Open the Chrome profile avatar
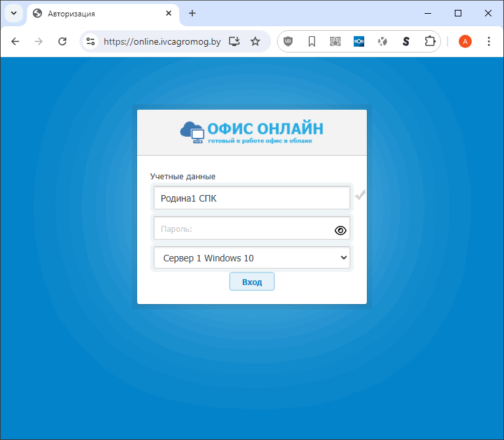This screenshot has width=504, height=440. pyautogui.click(x=465, y=41)
